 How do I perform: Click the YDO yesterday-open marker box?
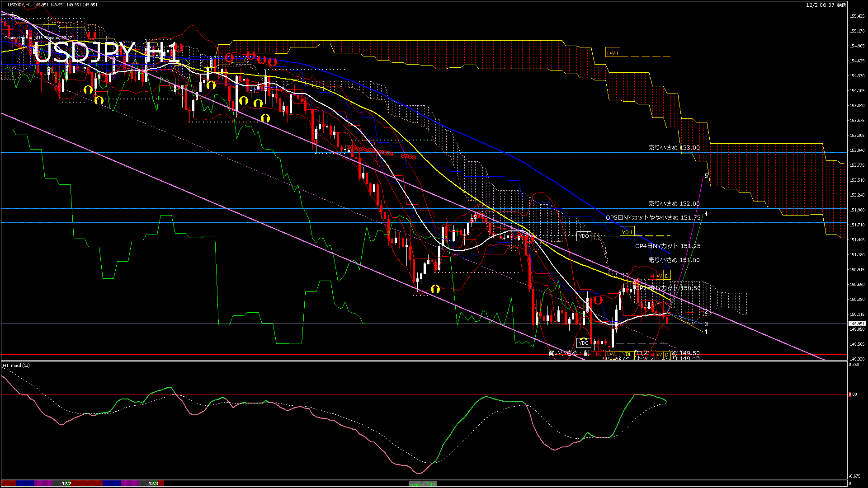[x=584, y=236]
